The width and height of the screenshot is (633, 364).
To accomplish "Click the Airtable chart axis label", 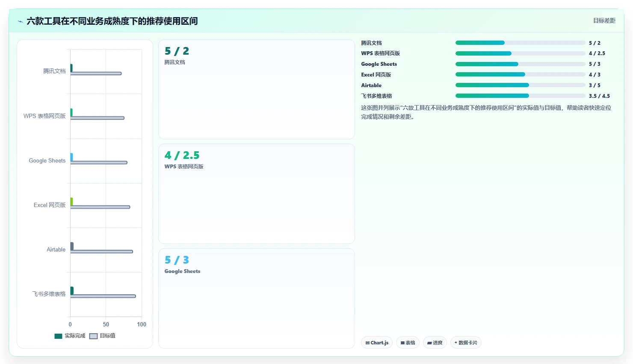I will click(x=56, y=250).
